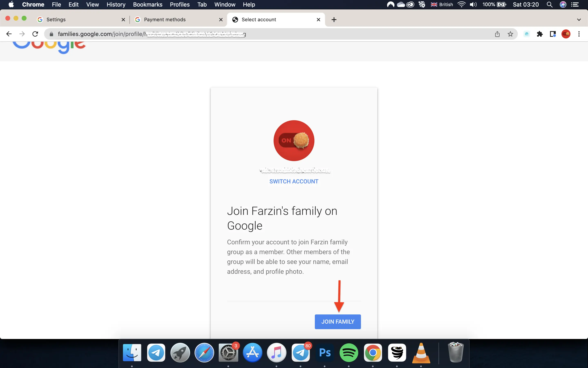Open the Help menu
588x368 pixels.
point(249,5)
